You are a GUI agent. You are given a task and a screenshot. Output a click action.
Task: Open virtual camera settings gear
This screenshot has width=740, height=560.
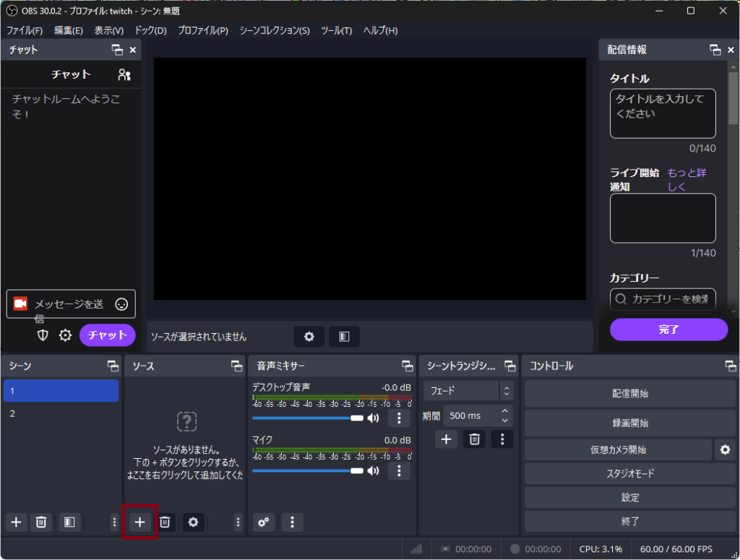coord(725,449)
